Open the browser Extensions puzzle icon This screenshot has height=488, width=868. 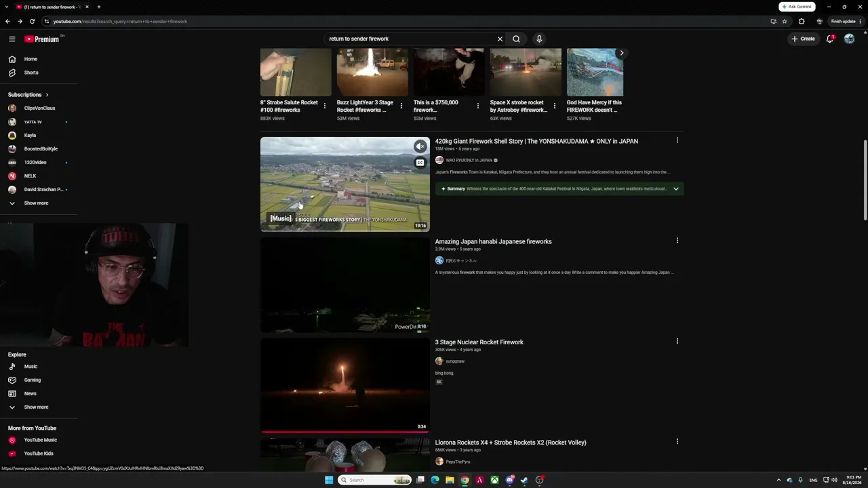coord(802,21)
